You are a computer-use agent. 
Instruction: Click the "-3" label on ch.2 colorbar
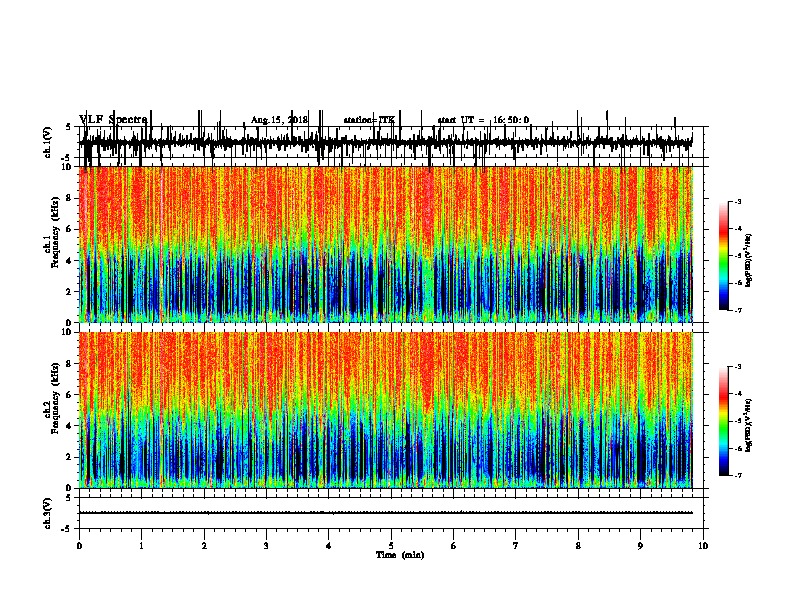(x=737, y=367)
